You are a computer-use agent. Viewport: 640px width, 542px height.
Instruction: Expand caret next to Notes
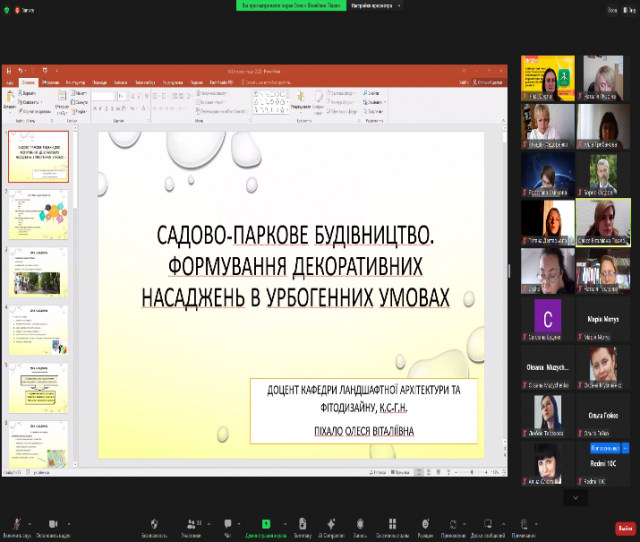(536, 523)
